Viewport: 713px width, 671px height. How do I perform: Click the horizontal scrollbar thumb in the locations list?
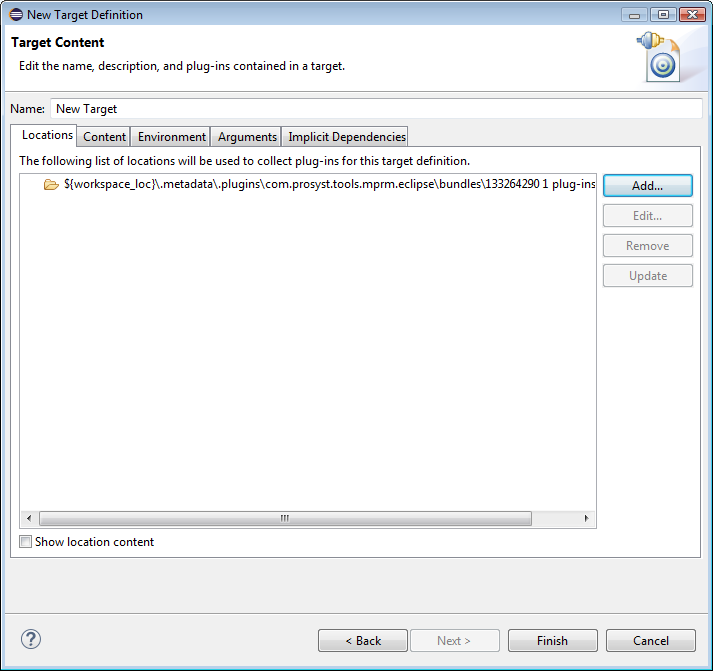tap(285, 519)
